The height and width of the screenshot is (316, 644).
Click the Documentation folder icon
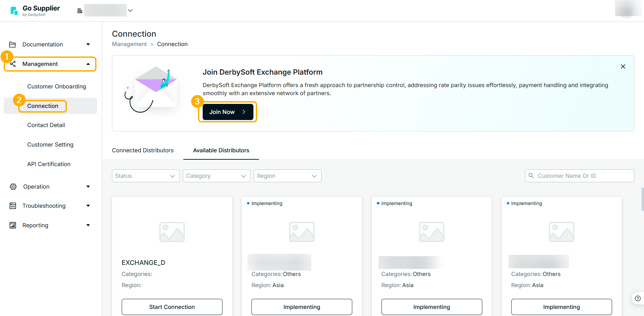coord(12,44)
